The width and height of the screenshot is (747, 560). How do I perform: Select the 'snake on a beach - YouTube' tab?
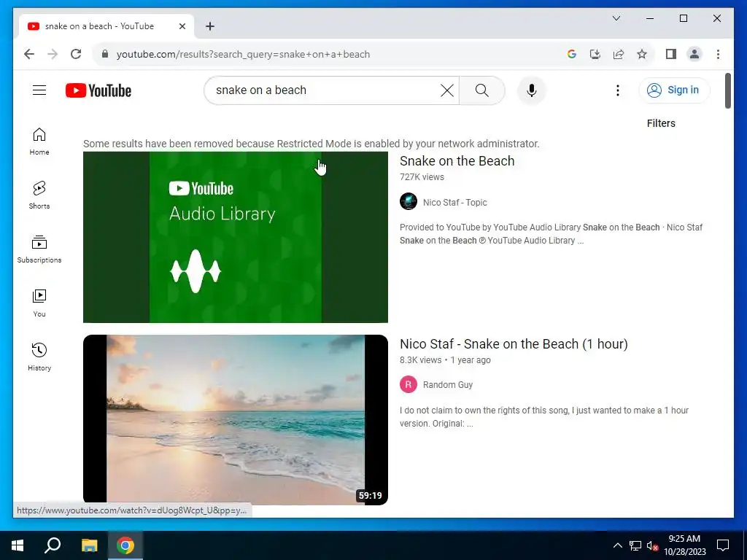point(99,26)
